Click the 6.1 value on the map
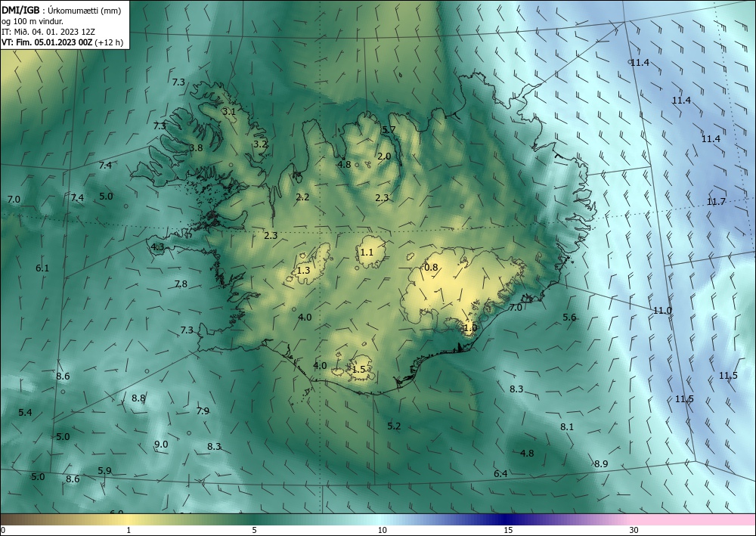 pyautogui.click(x=42, y=268)
